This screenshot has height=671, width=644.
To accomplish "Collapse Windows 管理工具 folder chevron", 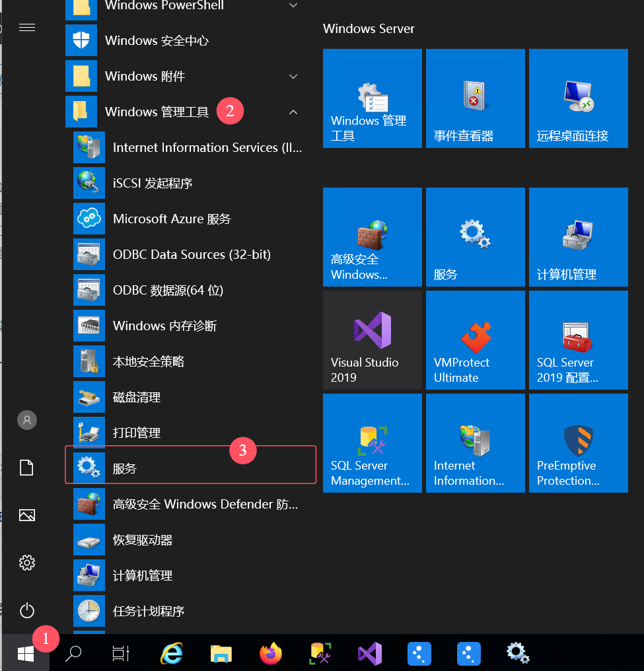I will coord(293,112).
